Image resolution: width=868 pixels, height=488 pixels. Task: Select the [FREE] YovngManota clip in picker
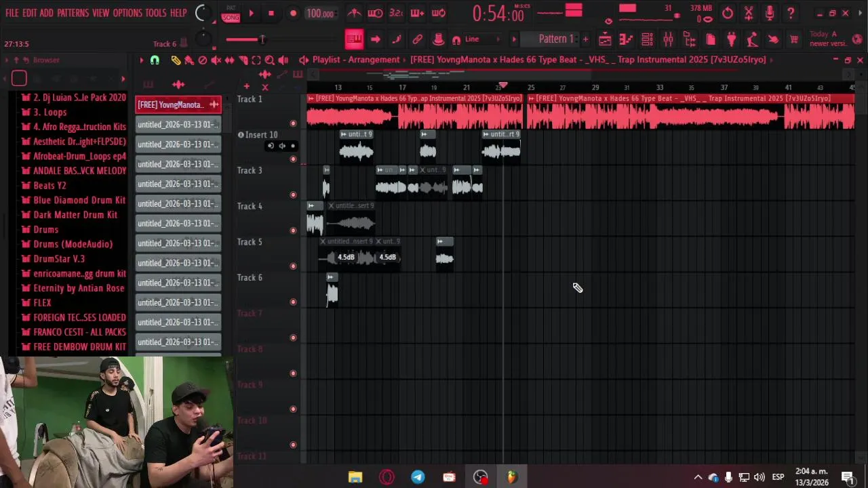(x=178, y=104)
